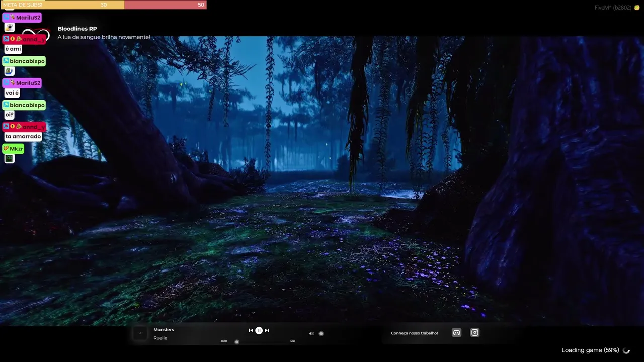The image size is (644, 362).
Task: Click the loading spinner icon
Action: (626, 350)
